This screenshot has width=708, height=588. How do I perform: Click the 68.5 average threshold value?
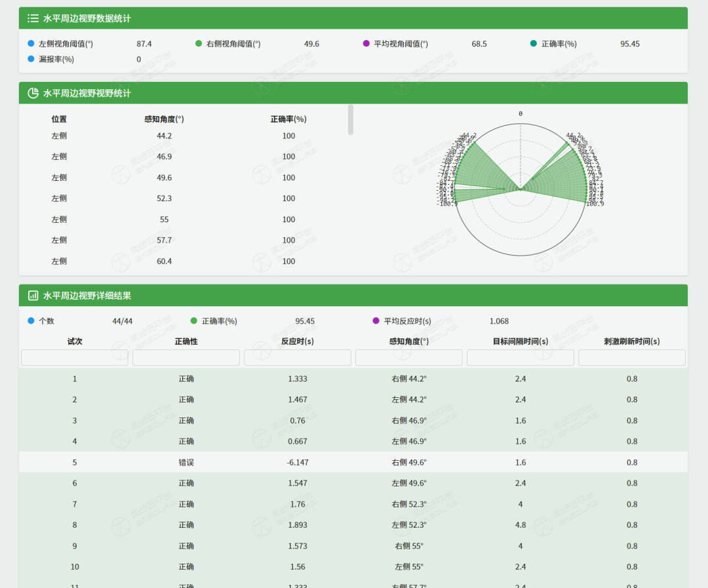pos(479,44)
